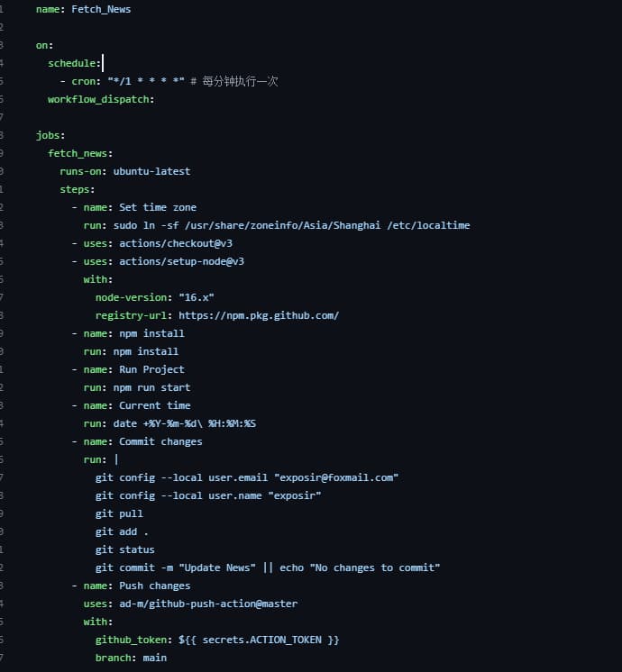Click the jobs key
This screenshot has width=622, height=672.
(50, 135)
